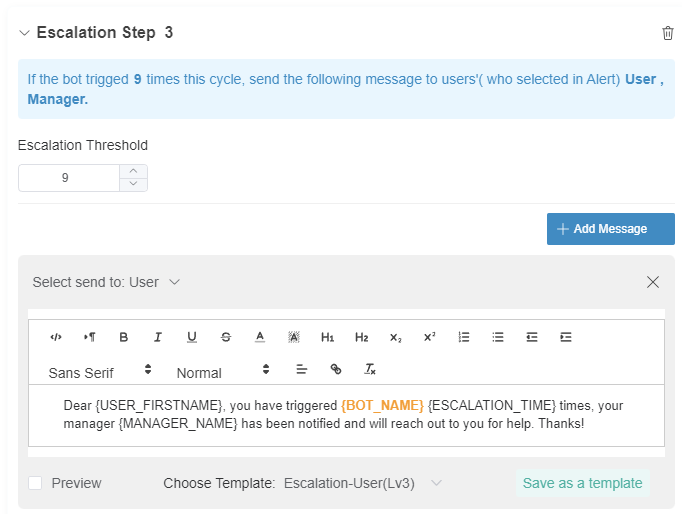Open the Choose Template dropdown
This screenshot has width=682, height=514.
(362, 483)
